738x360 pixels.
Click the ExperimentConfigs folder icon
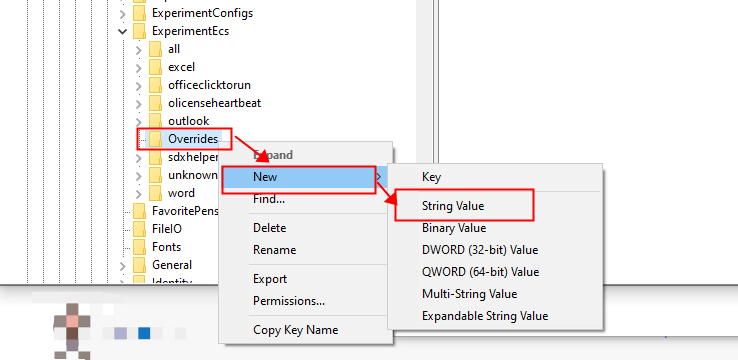click(139, 13)
